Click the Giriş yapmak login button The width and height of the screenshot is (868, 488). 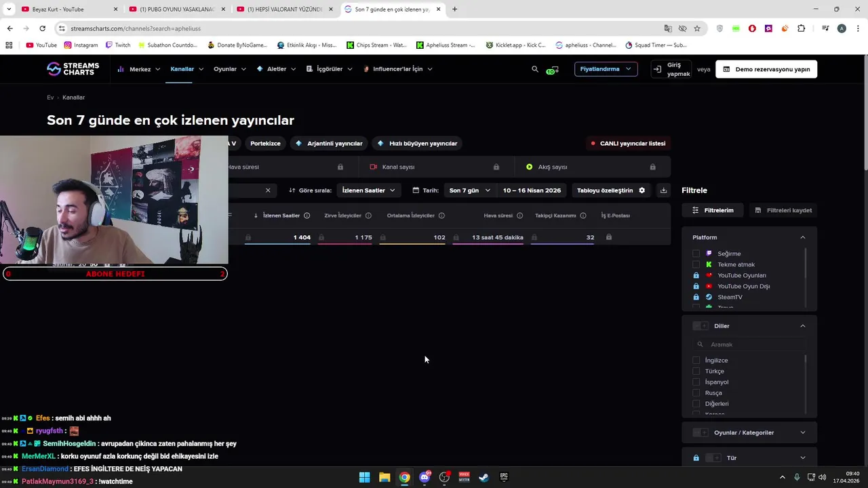point(671,69)
